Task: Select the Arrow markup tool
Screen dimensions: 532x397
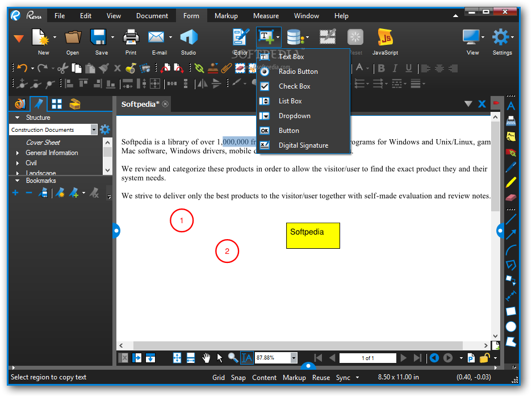Action: [510, 234]
